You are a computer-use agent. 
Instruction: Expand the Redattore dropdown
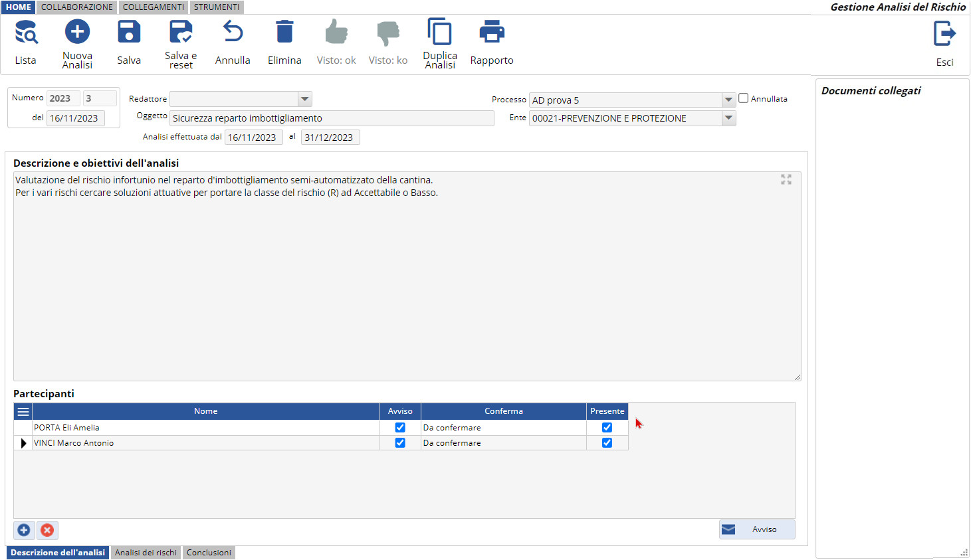304,100
